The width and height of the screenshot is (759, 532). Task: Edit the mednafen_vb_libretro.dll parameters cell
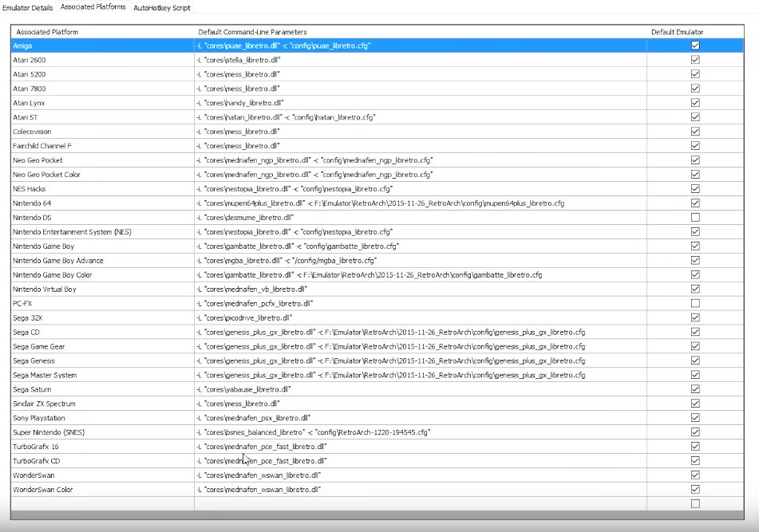tap(420, 289)
